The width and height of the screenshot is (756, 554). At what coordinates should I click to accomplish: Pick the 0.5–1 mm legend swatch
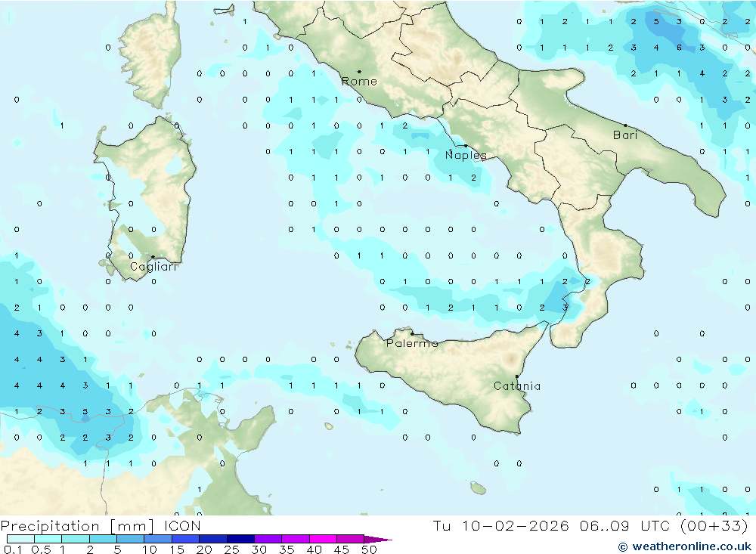point(48,539)
